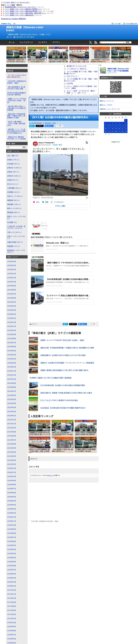Expand the 近畿日本鉄道 (40) category [+]
The width and height of the screenshot is (138, 644).
tap(21, 242)
